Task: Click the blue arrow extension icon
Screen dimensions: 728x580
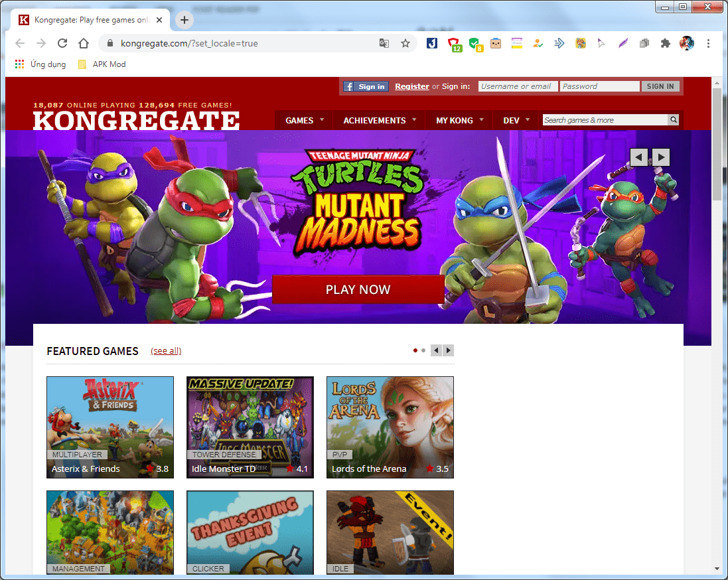Action: point(559,43)
